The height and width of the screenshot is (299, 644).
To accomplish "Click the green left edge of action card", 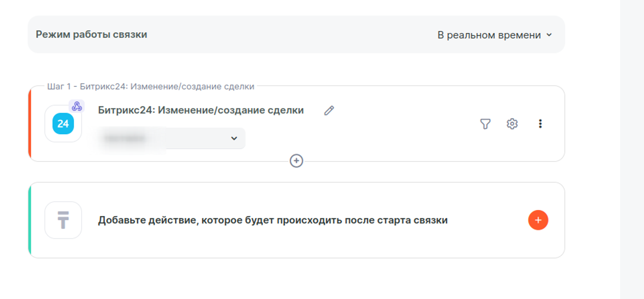I will 30,220.
